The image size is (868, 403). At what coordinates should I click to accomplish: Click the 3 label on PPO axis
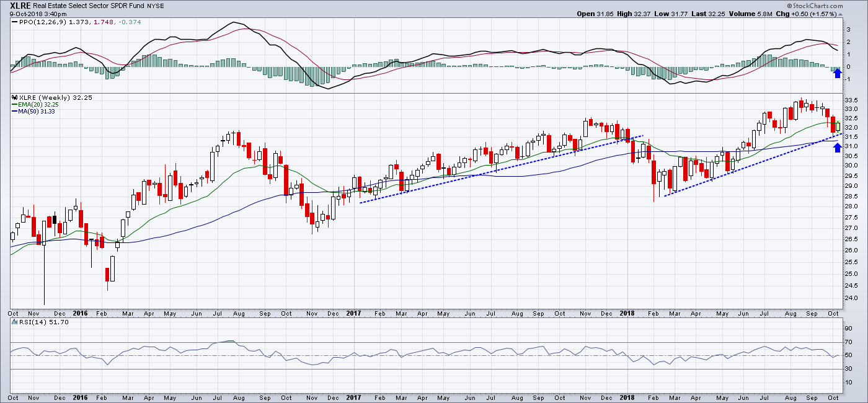coord(848,29)
